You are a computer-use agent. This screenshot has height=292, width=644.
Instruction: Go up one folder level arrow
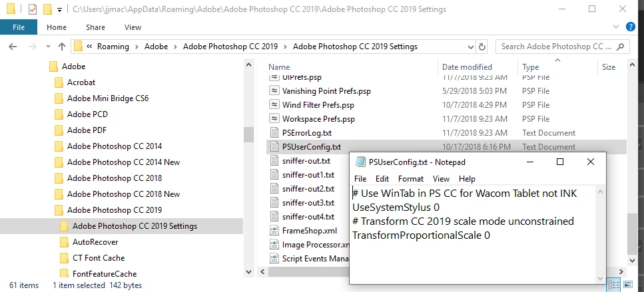pos(62,47)
